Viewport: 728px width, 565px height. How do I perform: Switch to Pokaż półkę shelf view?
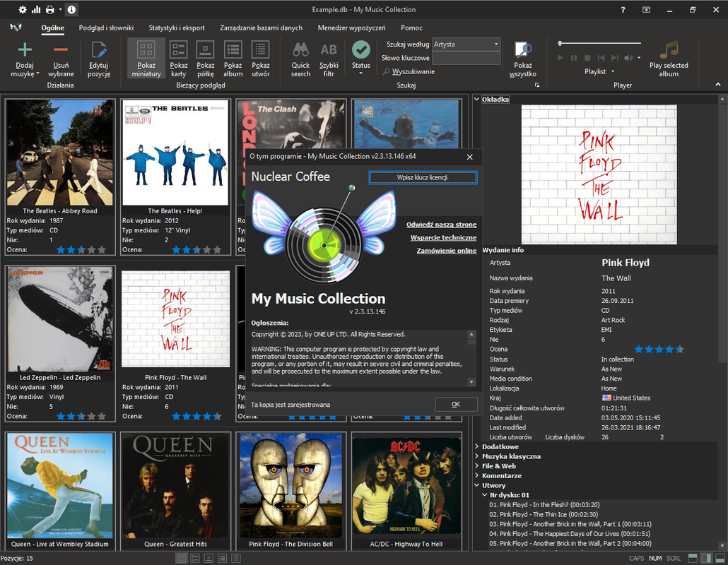coord(205,59)
